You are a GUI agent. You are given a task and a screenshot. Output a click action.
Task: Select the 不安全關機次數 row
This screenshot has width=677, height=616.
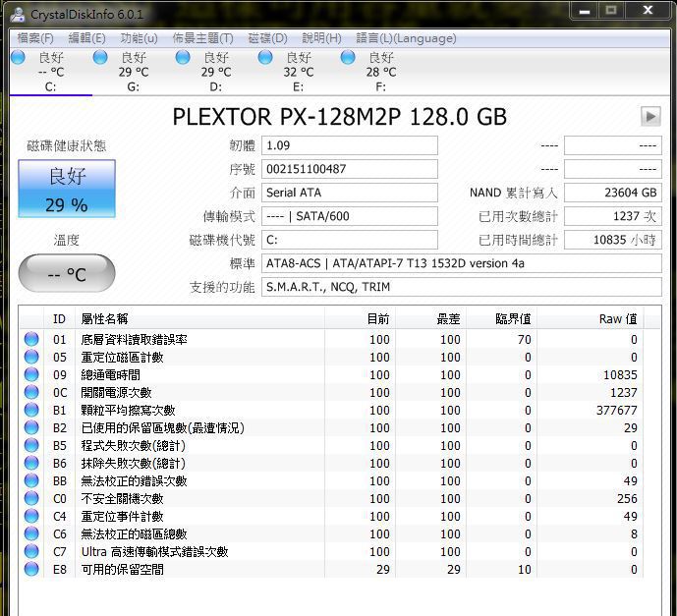tap(331, 498)
